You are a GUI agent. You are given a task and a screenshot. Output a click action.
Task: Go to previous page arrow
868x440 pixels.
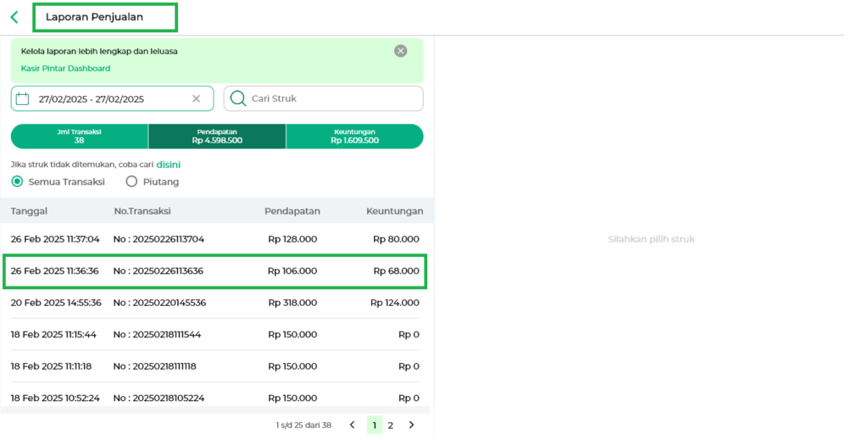tap(353, 425)
